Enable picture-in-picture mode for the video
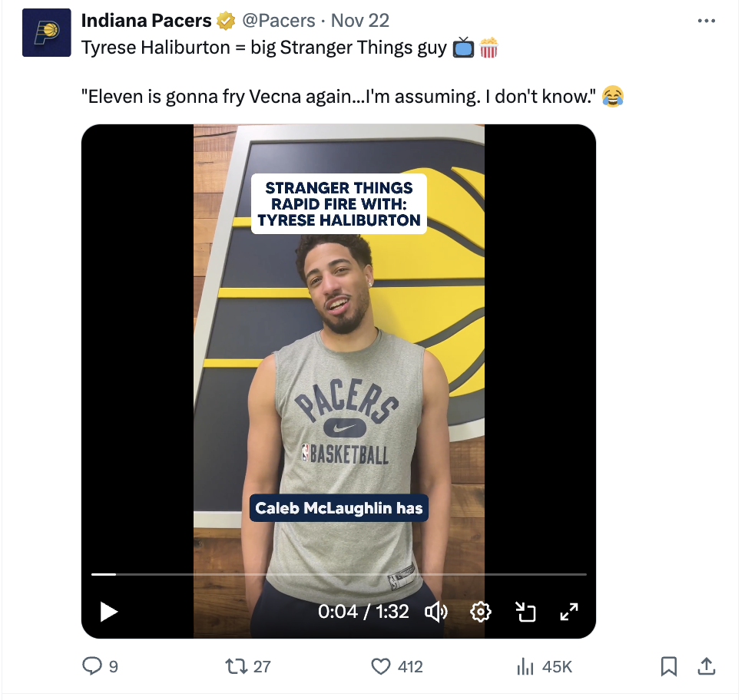Viewport: 745px width, 700px height. click(525, 612)
